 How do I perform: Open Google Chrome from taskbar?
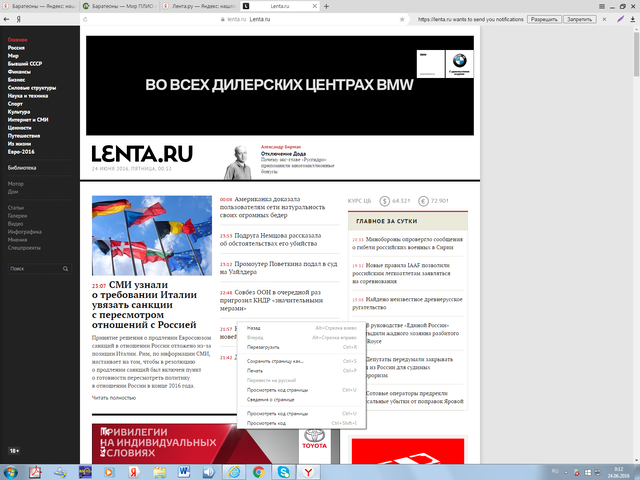[258, 472]
